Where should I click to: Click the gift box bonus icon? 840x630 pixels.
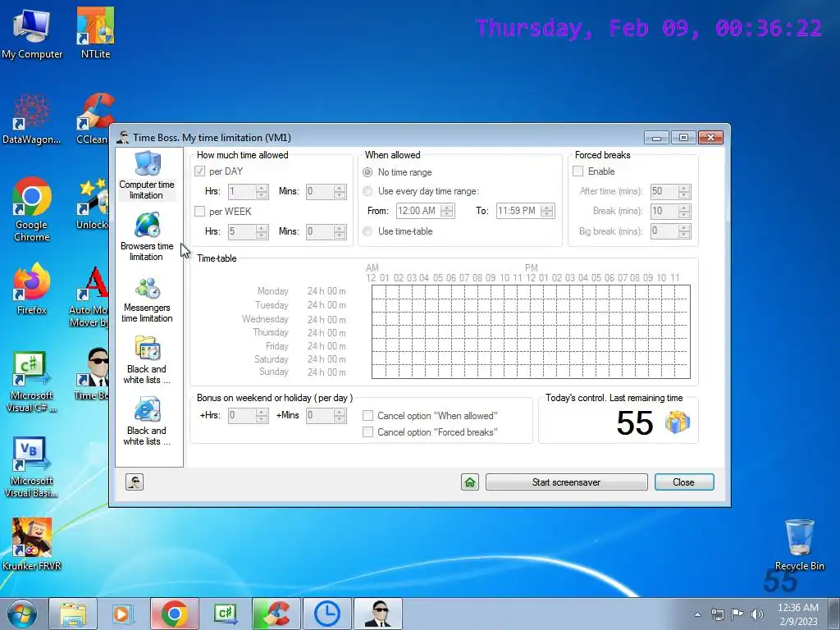pyautogui.click(x=677, y=422)
